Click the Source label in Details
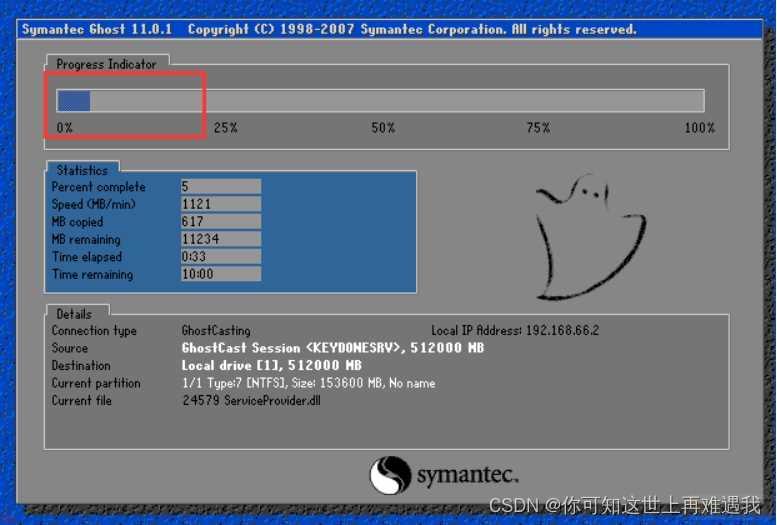777x525 pixels. [x=70, y=348]
